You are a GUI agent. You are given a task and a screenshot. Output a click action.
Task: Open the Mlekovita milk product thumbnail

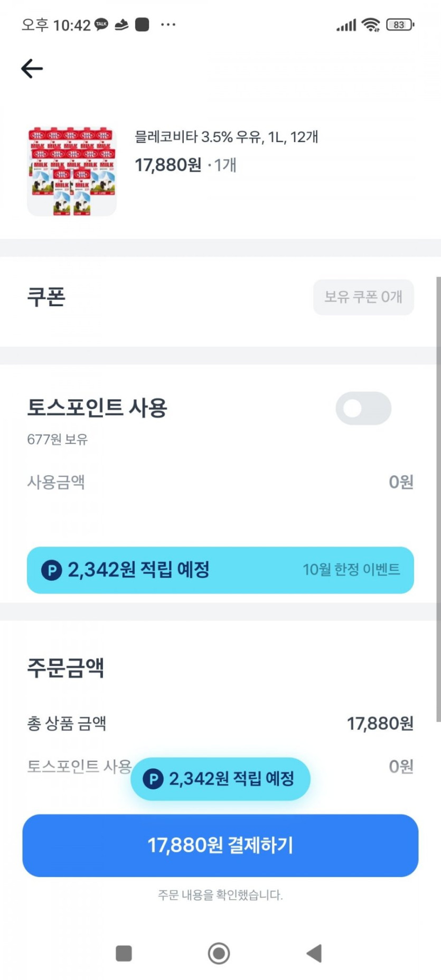[72, 171]
